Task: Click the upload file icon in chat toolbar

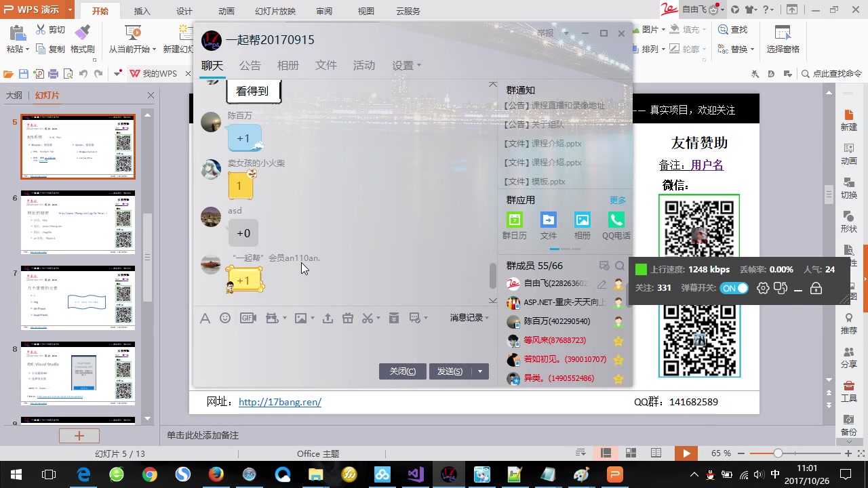Action: coord(328,318)
